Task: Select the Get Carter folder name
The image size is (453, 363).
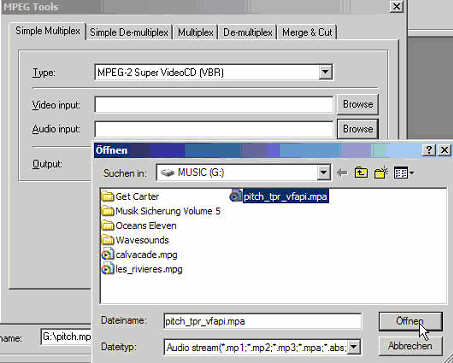Action: pos(137,197)
